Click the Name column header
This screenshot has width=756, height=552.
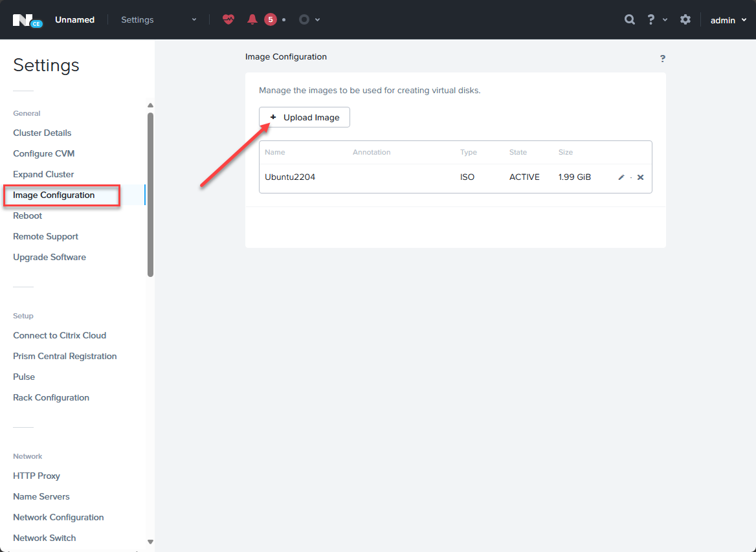coord(275,152)
